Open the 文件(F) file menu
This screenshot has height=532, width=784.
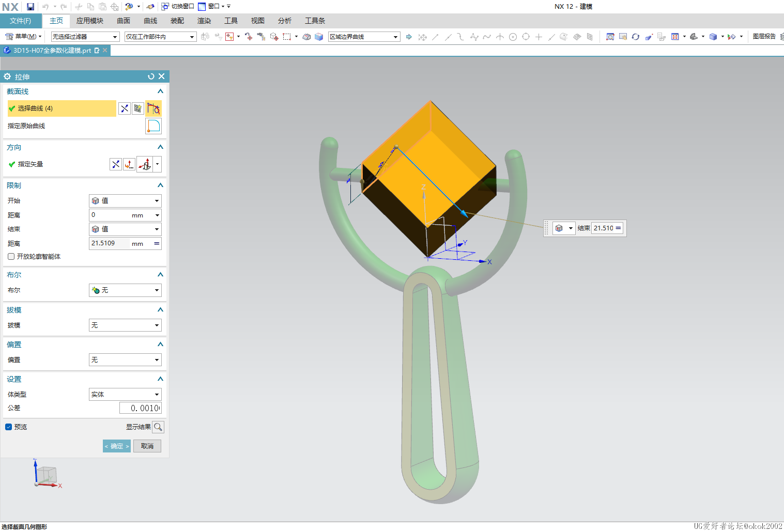[x=21, y=21]
